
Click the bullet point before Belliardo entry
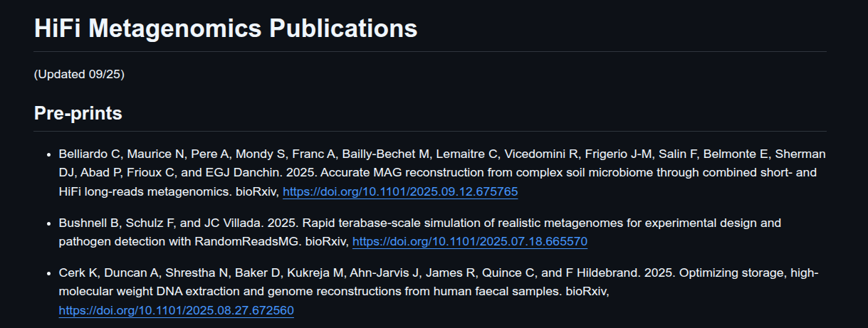48,154
